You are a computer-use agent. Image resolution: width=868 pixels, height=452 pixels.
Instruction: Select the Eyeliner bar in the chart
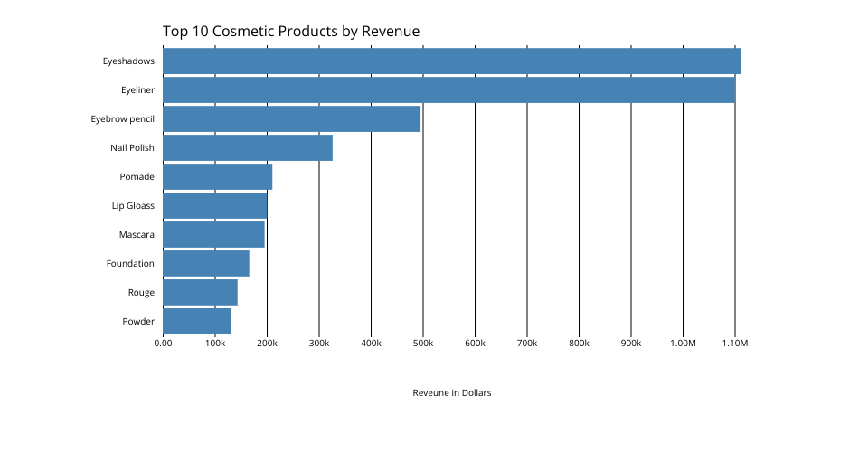[448, 90]
